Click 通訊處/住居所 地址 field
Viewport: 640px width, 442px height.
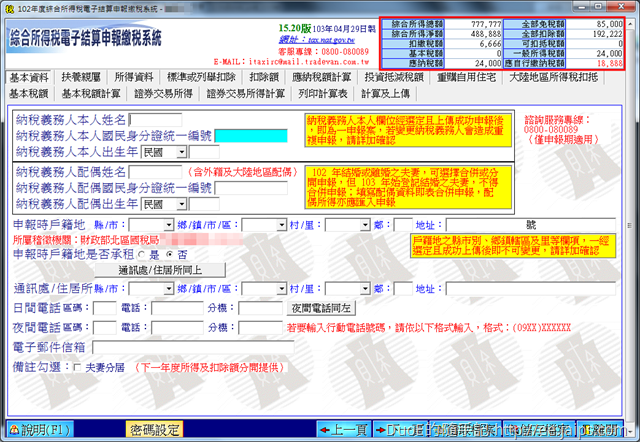[x=531, y=289]
